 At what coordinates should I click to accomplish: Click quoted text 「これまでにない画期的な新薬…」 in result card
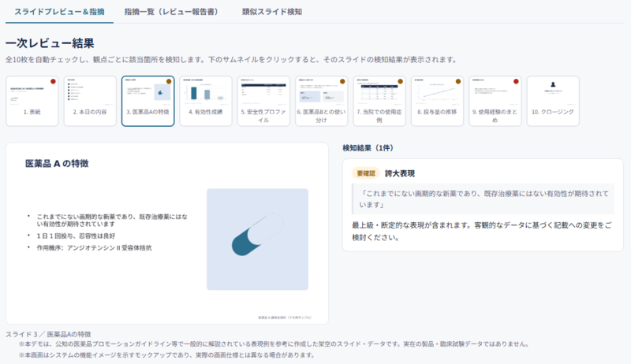pyautogui.click(x=484, y=199)
